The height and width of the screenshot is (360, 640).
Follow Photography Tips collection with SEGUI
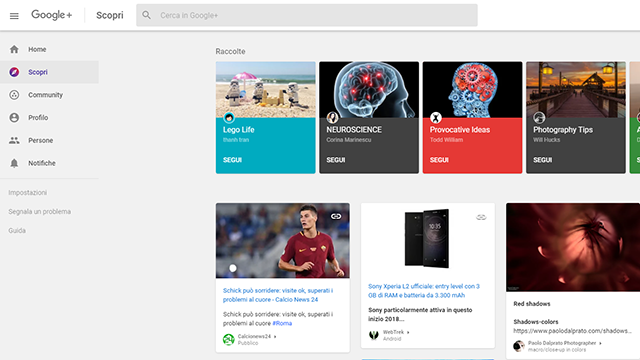pyautogui.click(x=542, y=160)
